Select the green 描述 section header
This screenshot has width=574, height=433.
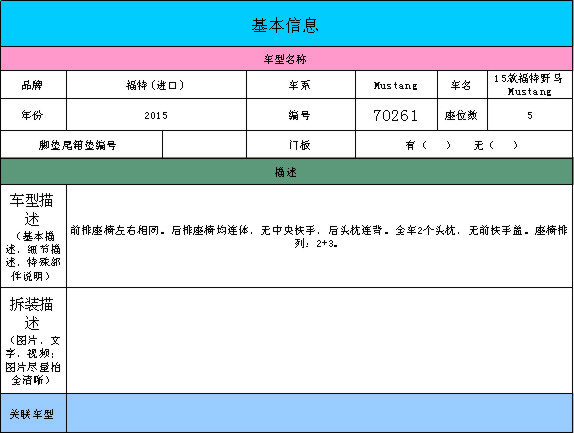pyautogui.click(x=287, y=172)
